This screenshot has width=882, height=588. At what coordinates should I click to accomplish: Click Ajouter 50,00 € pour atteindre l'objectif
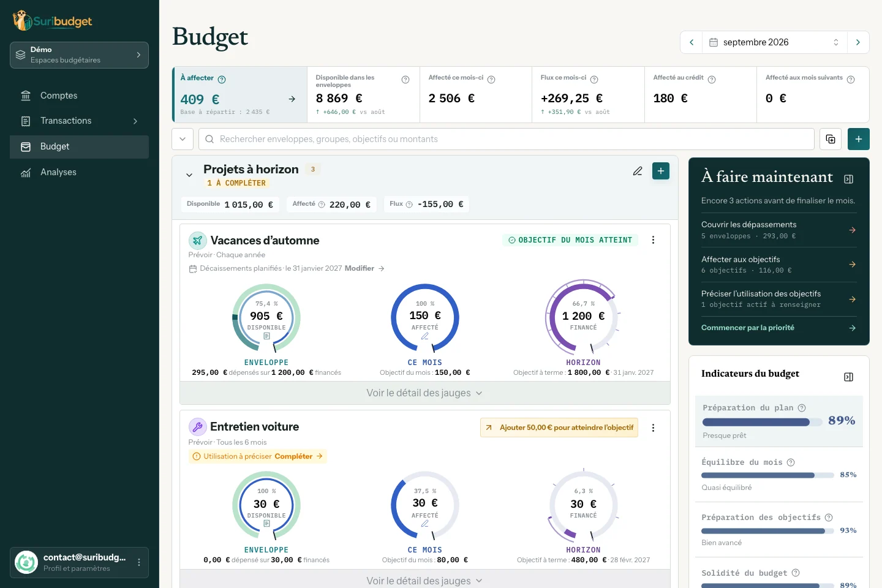(x=559, y=428)
